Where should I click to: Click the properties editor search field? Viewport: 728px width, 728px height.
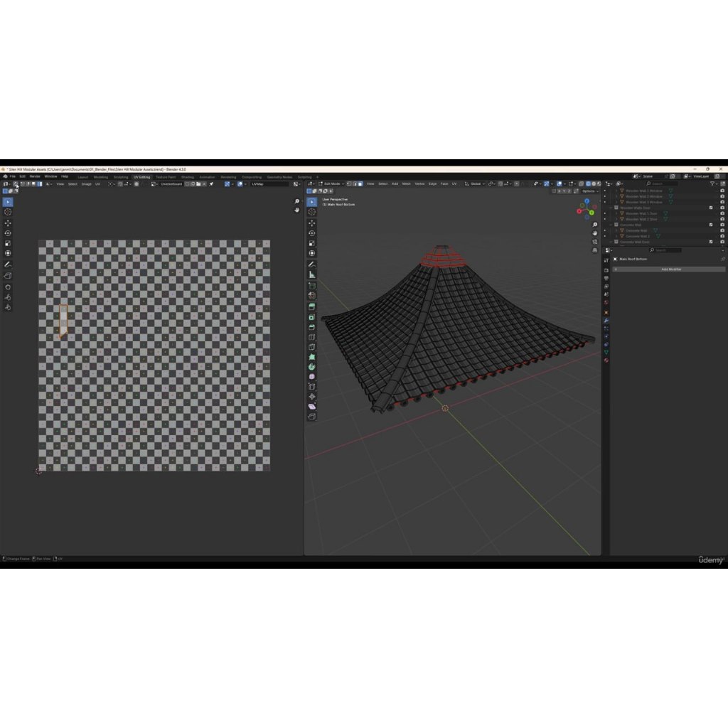665,250
